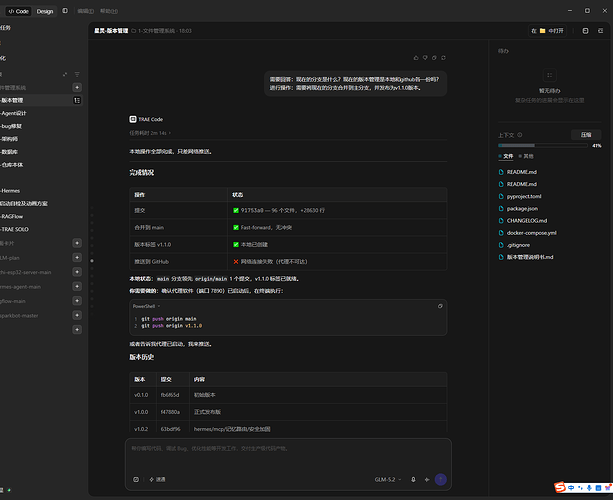
Task: Click the microphone voice input icon
Action: (413, 479)
